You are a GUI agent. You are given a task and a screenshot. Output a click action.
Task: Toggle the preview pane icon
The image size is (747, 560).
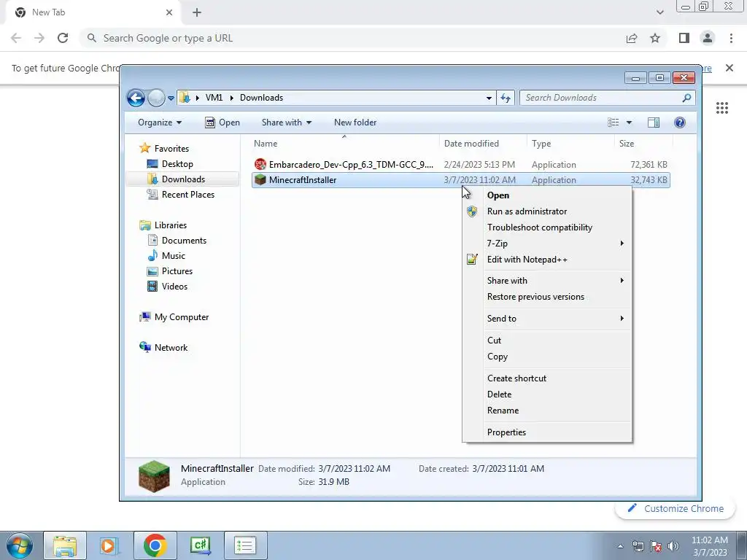pos(654,122)
